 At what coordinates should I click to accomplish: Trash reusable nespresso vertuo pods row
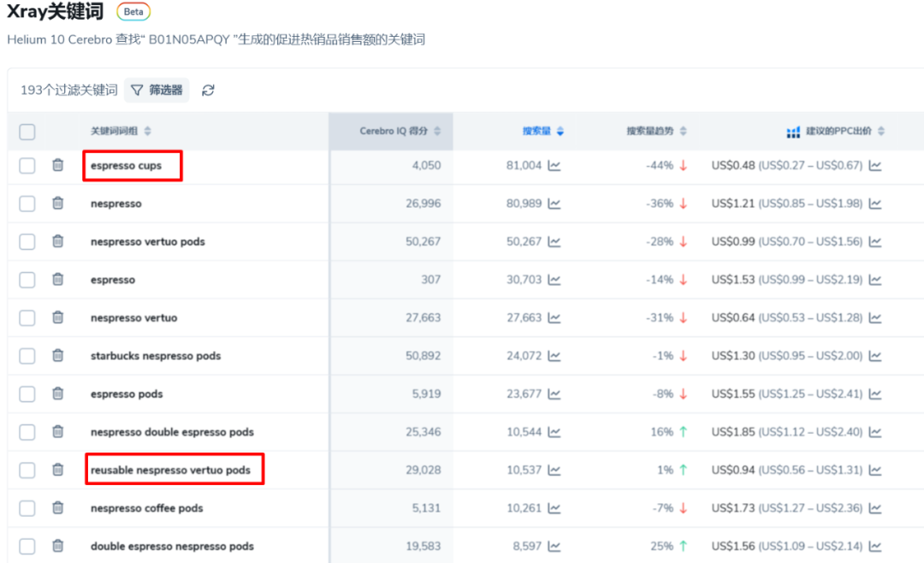(x=58, y=470)
